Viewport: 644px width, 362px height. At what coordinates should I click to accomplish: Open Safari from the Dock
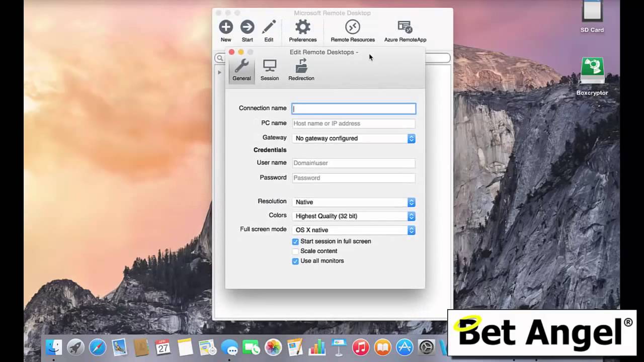pyautogui.click(x=98, y=347)
